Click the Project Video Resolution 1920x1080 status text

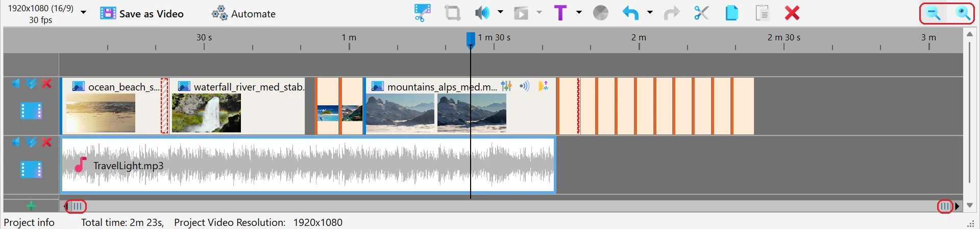[258, 222]
